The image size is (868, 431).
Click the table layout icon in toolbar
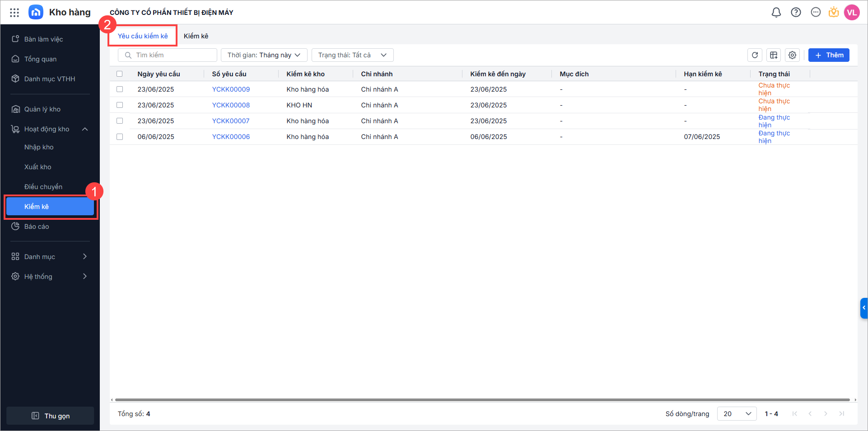(x=774, y=55)
